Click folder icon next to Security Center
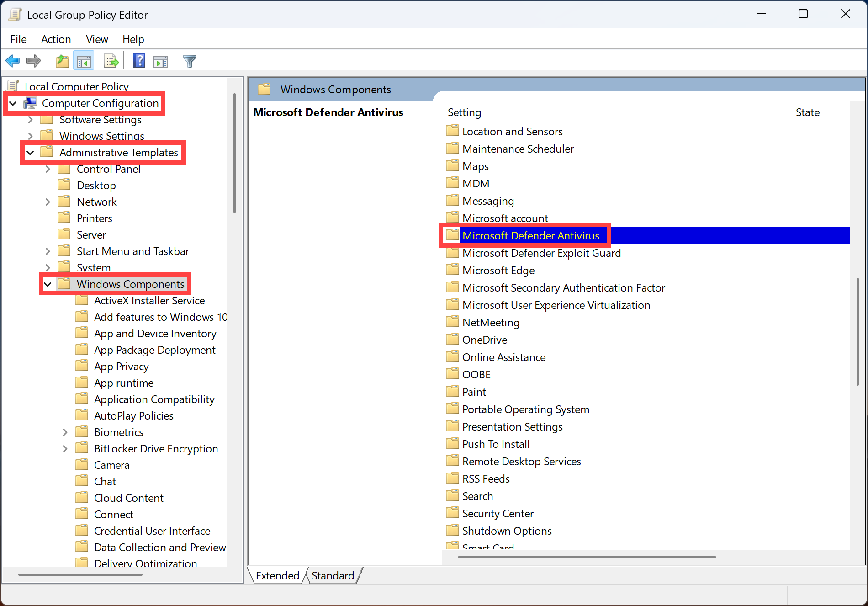This screenshot has height=606, width=868. click(452, 513)
